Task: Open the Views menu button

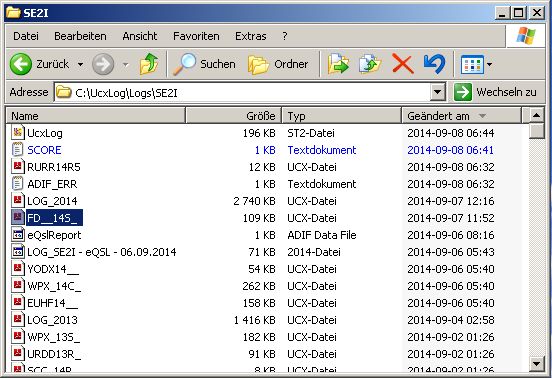Action: pos(472,64)
